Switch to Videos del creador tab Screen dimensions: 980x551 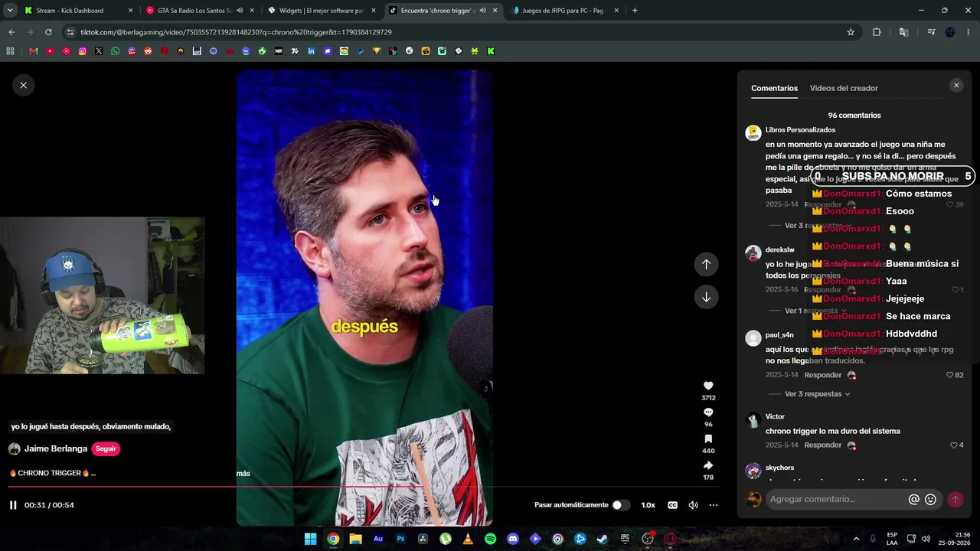(844, 88)
